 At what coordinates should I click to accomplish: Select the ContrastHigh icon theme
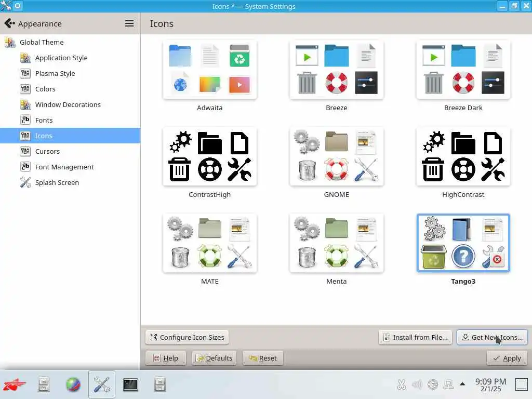click(x=210, y=156)
